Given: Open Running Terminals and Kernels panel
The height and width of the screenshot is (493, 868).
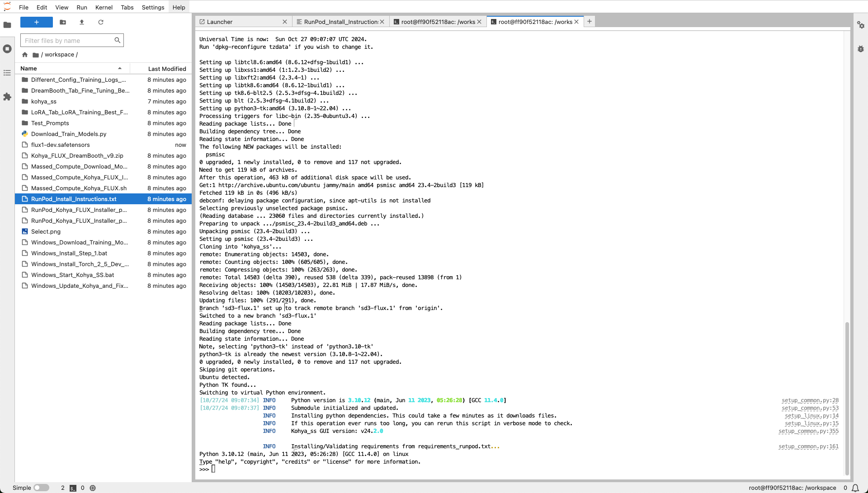Looking at the screenshot, I should (7, 49).
